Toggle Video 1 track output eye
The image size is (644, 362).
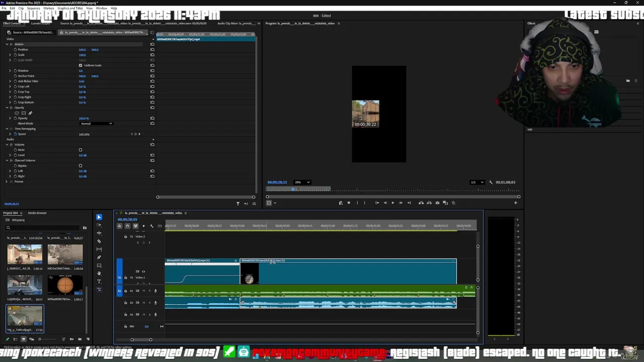pos(143,271)
